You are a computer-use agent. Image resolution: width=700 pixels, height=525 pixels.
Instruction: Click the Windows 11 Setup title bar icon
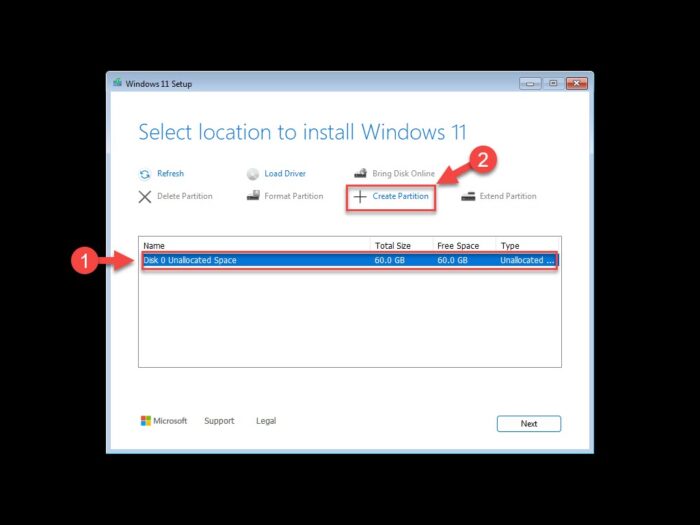click(x=117, y=83)
